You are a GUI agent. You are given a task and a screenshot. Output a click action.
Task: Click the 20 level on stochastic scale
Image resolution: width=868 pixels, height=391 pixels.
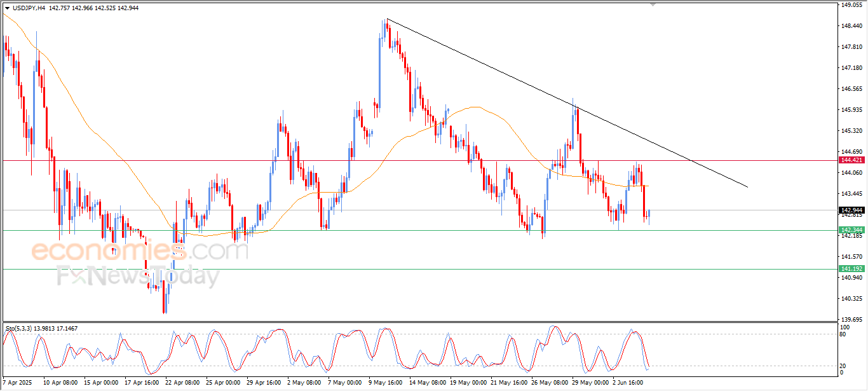pos(843,366)
